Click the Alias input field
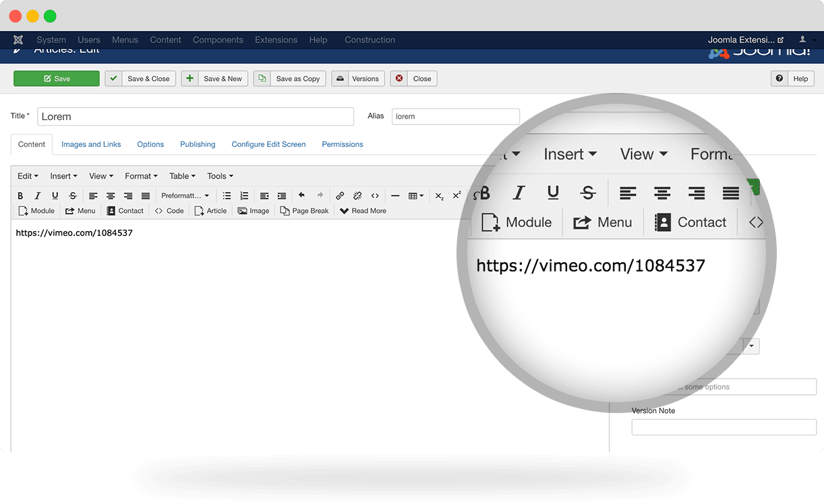Viewport: 824px width, 504px height. tap(456, 117)
